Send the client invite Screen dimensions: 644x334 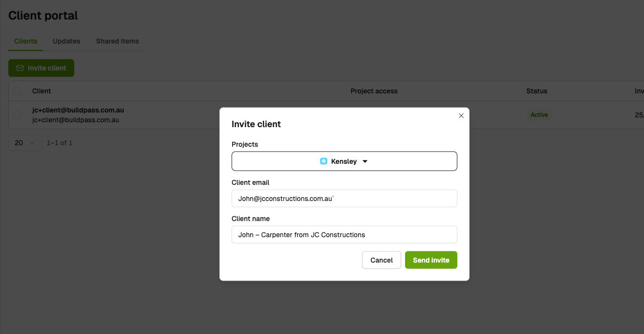[x=431, y=260]
